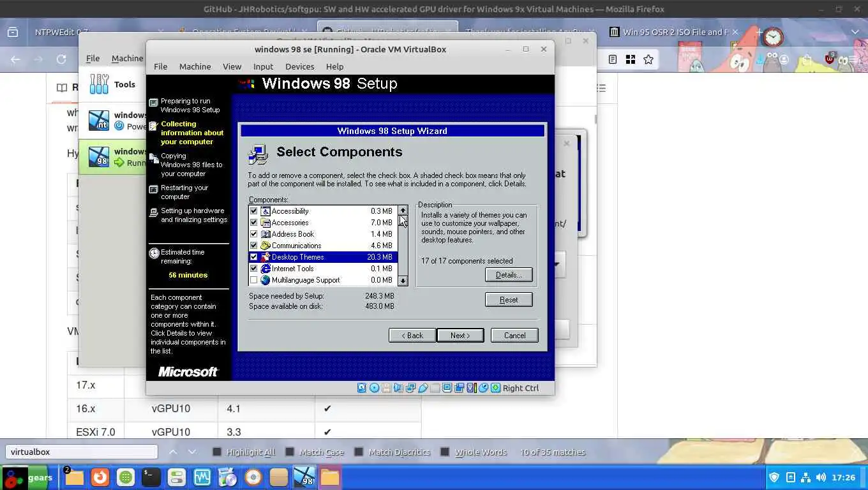Uncheck the Internet Tools component checkbox
The width and height of the screenshot is (868, 490).
coord(253,269)
